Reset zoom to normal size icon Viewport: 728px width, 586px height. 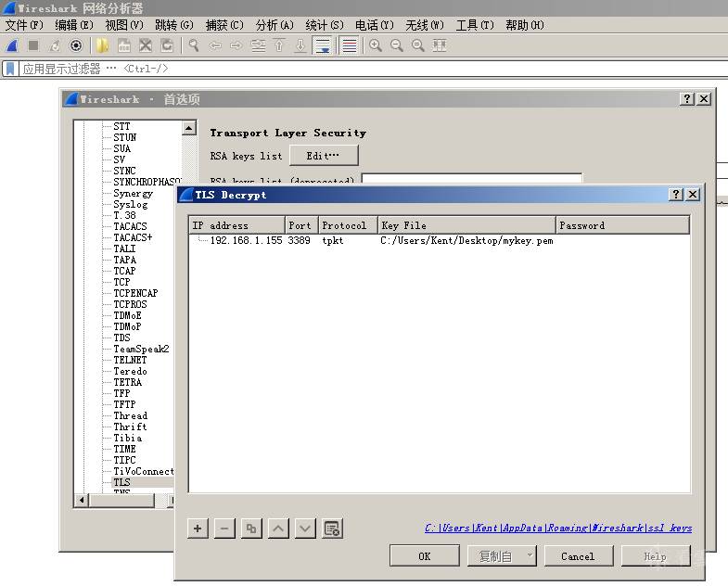click(418, 45)
